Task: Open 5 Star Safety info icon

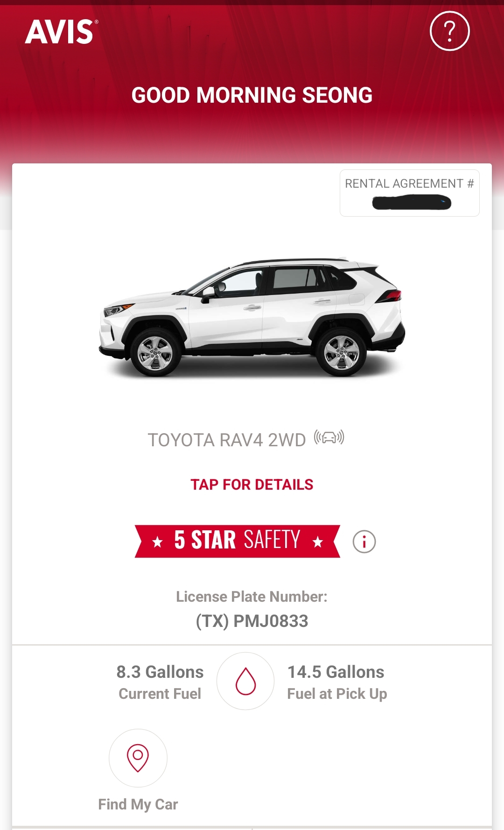Action: 364,542
